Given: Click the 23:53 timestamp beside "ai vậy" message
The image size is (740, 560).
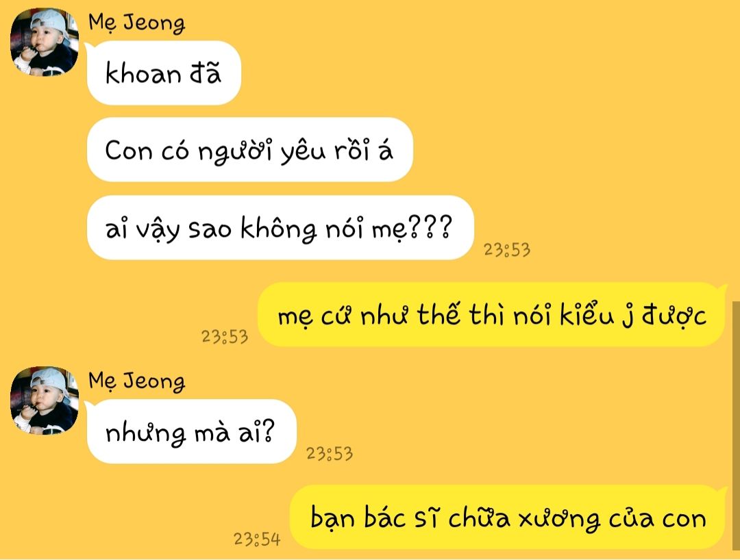Looking at the screenshot, I should point(507,250).
